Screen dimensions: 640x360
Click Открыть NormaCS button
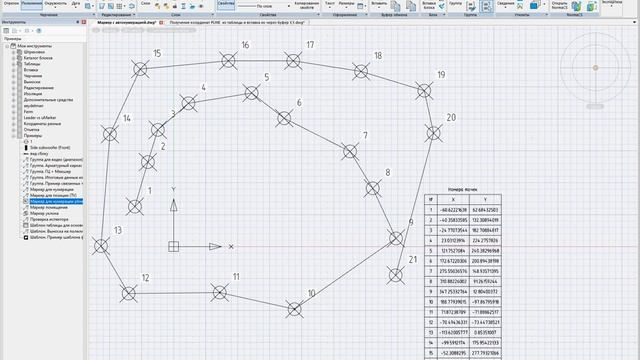(x=559, y=5)
